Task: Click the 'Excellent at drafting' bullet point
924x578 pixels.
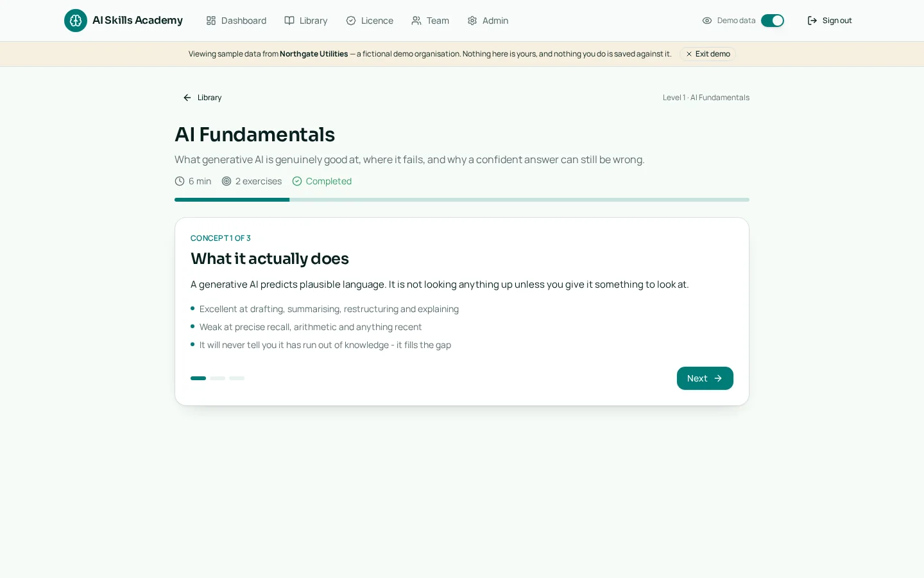Action: pos(329,309)
